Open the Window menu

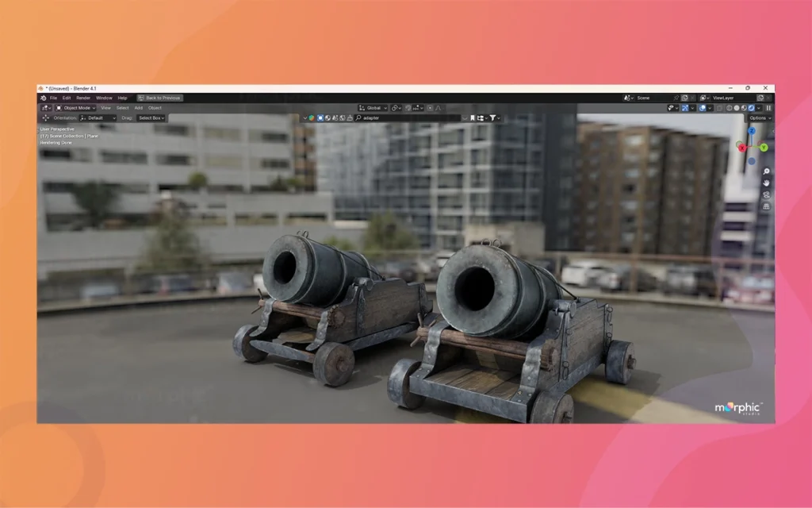[104, 98]
